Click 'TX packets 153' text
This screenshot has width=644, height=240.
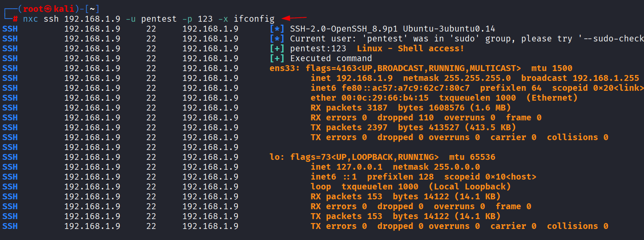point(346,216)
